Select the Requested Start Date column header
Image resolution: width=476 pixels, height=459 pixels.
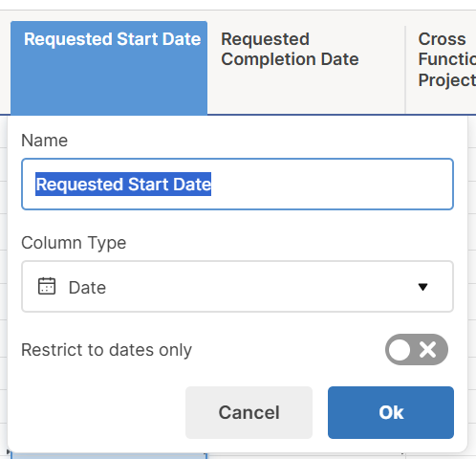pos(109,68)
